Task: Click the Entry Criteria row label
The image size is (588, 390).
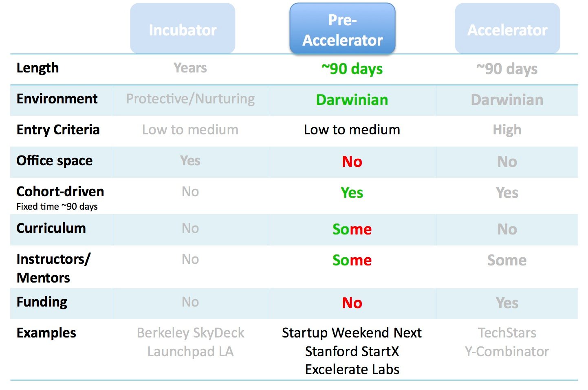Action: pos(58,130)
